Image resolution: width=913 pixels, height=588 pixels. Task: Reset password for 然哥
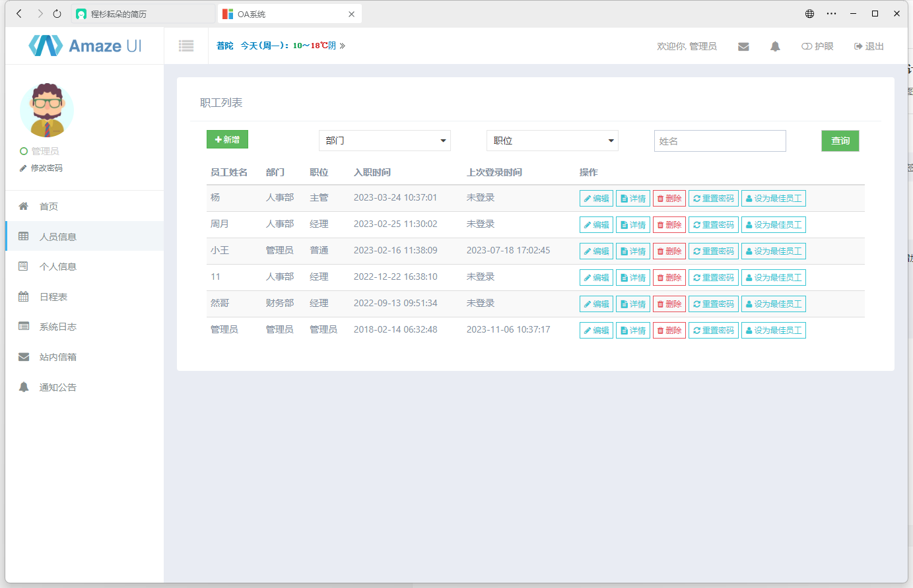point(714,304)
